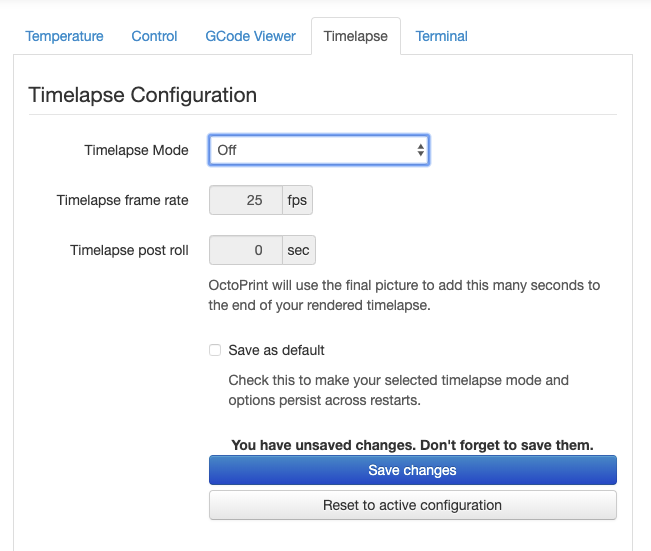Click the unsaved changes warning text

[x=413, y=445]
